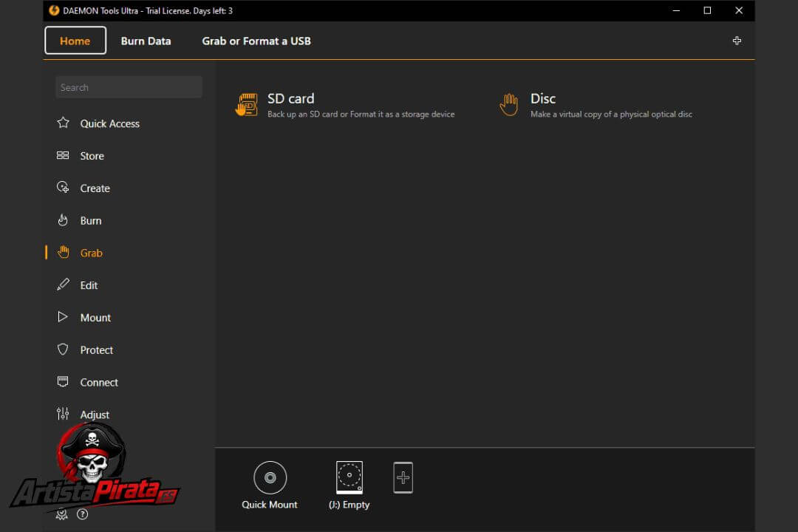
Task: Click the SD card grab icon
Action: (247, 104)
